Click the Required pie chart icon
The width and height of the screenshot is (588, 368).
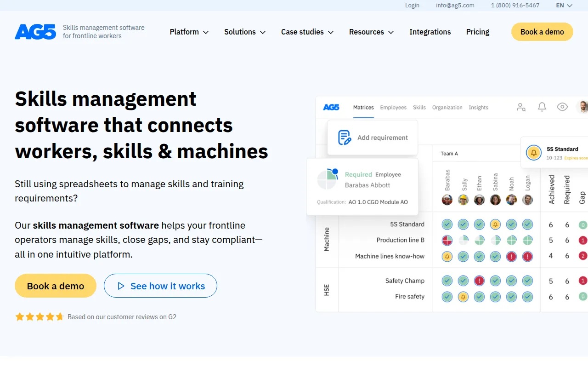[328, 179]
